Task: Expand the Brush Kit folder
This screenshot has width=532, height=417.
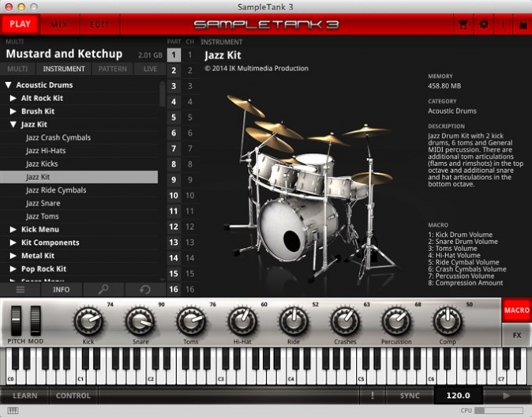Action: 13,111
